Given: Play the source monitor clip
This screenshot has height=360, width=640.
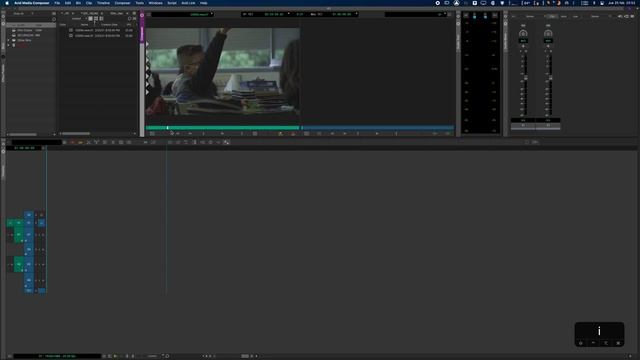Looking at the screenshot, I should [x=222, y=133].
